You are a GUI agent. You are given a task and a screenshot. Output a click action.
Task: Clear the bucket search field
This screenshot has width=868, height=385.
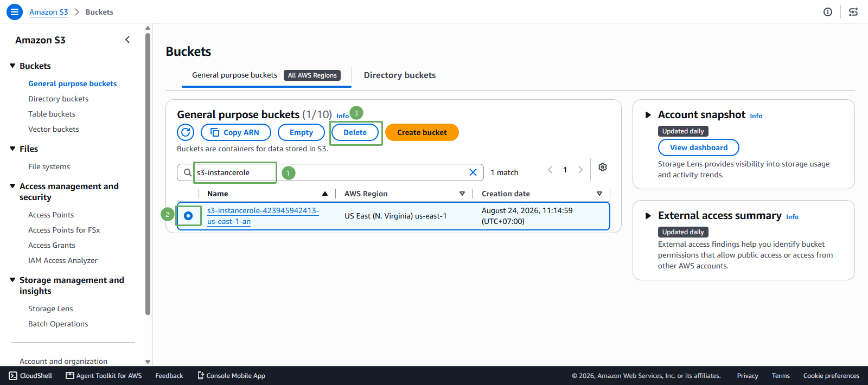coord(473,172)
